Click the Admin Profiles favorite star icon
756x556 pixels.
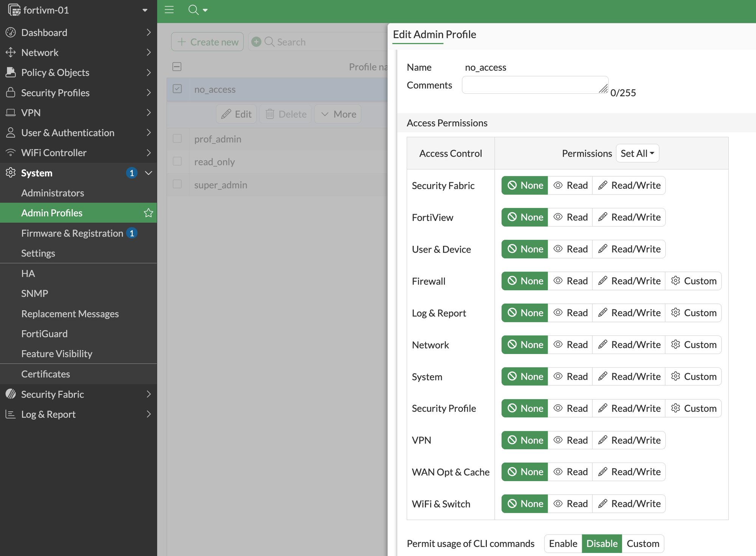[148, 213]
